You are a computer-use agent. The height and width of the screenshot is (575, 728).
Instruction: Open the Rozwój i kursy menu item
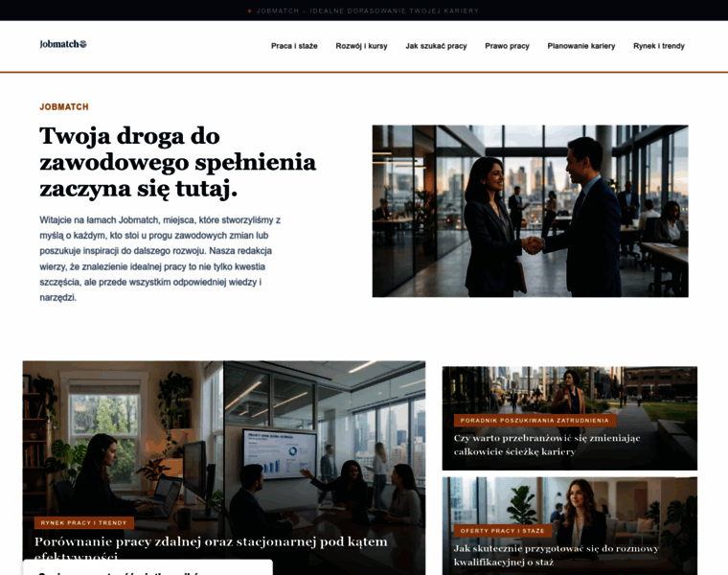[361, 46]
